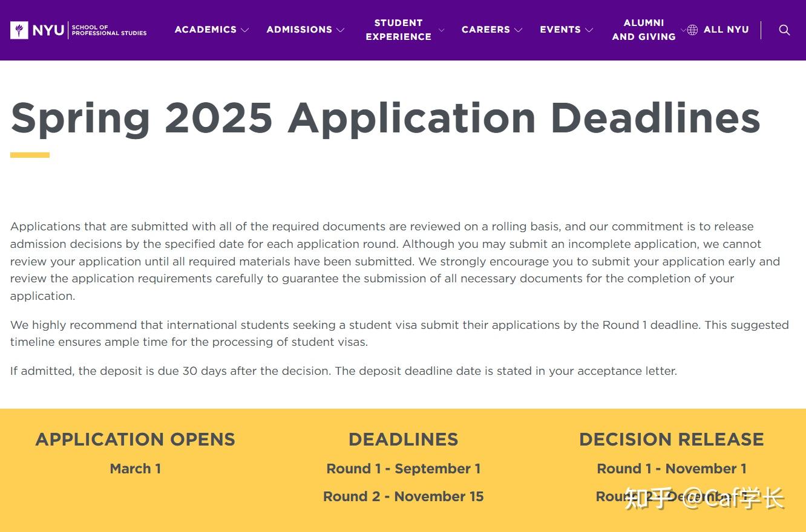Open the ALUMNI AND GIVING menu

point(644,30)
